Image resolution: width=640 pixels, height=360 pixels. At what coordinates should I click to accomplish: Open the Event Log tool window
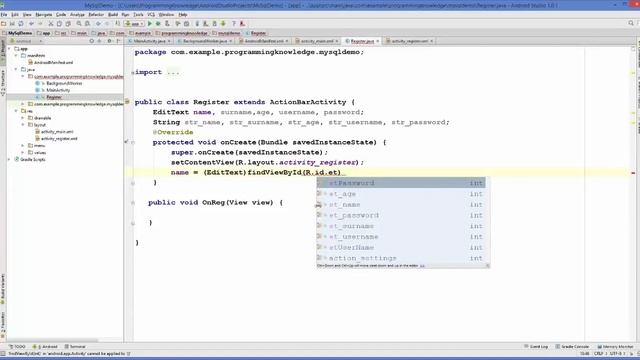[536, 347]
